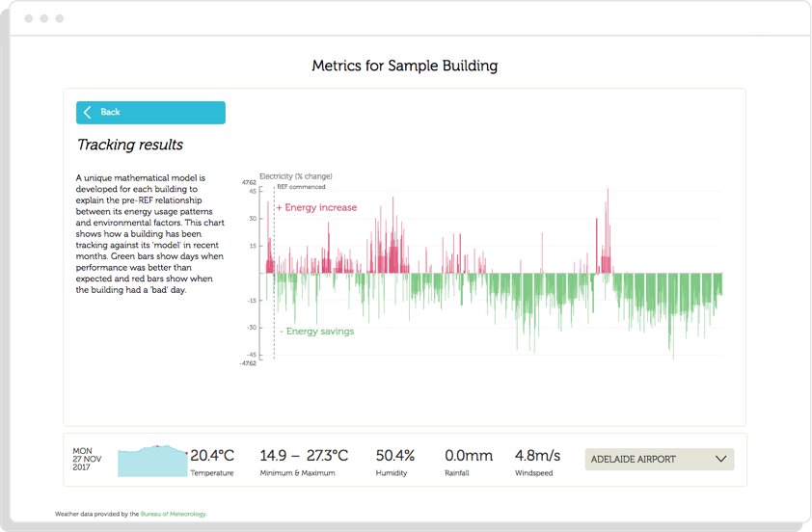Click the down chevron beside Adelaide Airport
Screen dimensions: 812x532
coord(720,460)
